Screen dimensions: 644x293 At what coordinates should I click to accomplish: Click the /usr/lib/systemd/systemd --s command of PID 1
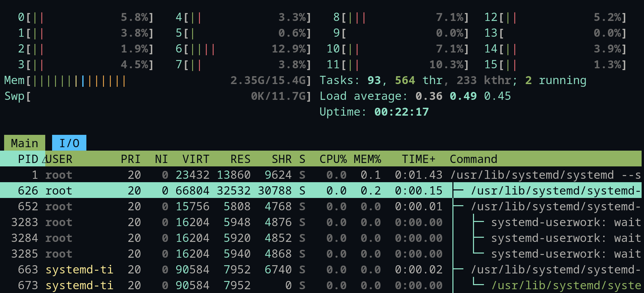545,175
